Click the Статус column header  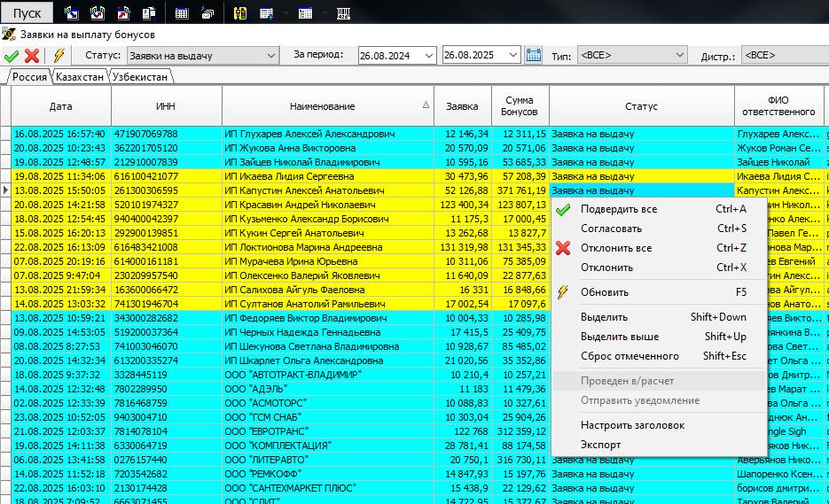click(642, 106)
